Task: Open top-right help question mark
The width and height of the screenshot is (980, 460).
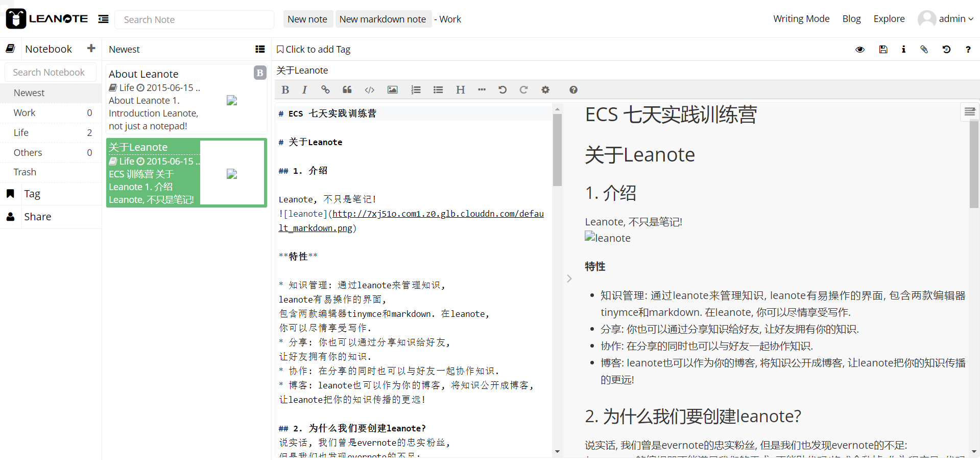Action: 968,50
